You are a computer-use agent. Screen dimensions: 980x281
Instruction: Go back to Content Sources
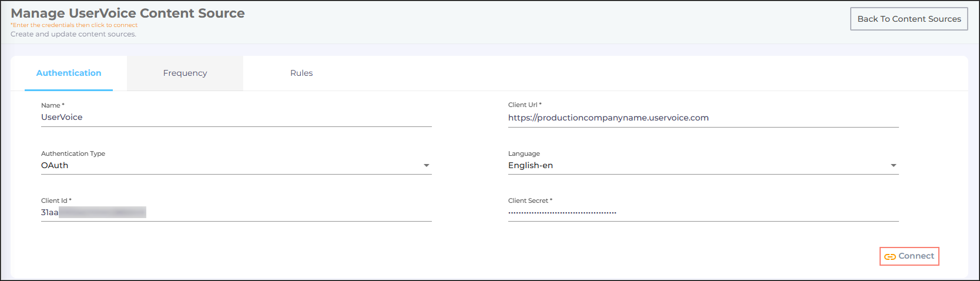pyautogui.click(x=908, y=19)
